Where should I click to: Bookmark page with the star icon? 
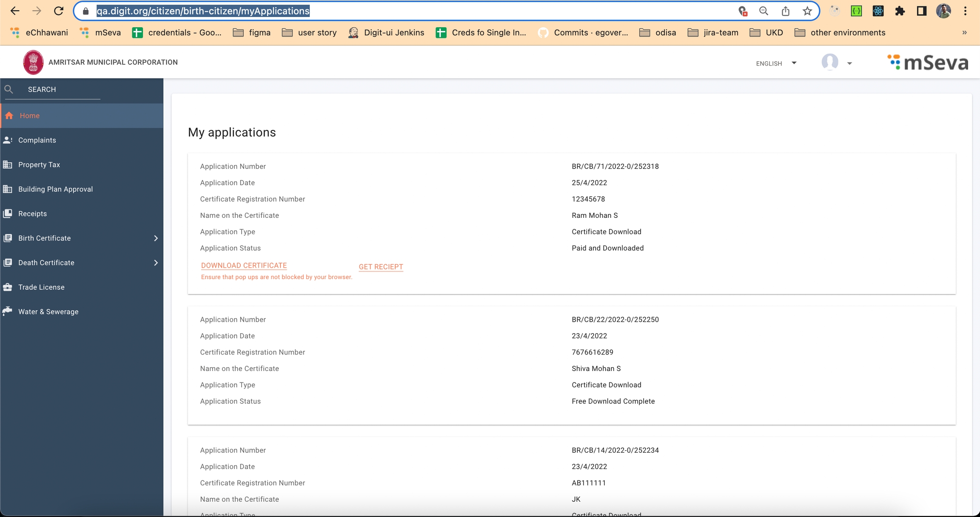tap(807, 11)
